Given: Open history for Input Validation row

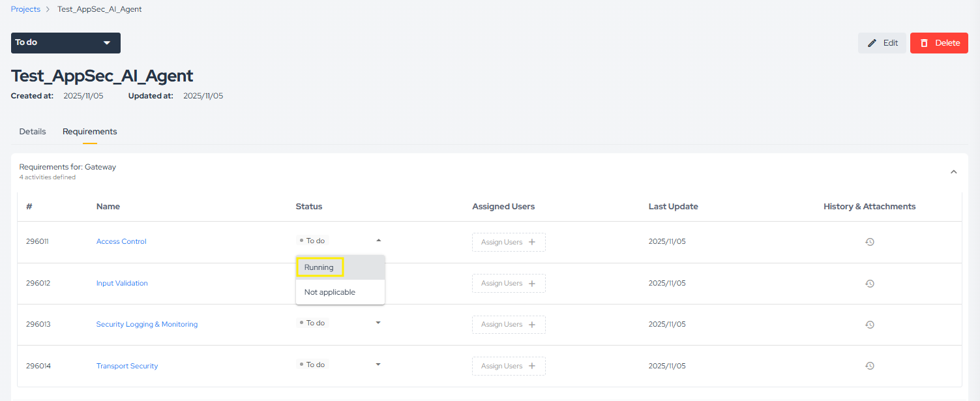Looking at the screenshot, I should pos(869,284).
